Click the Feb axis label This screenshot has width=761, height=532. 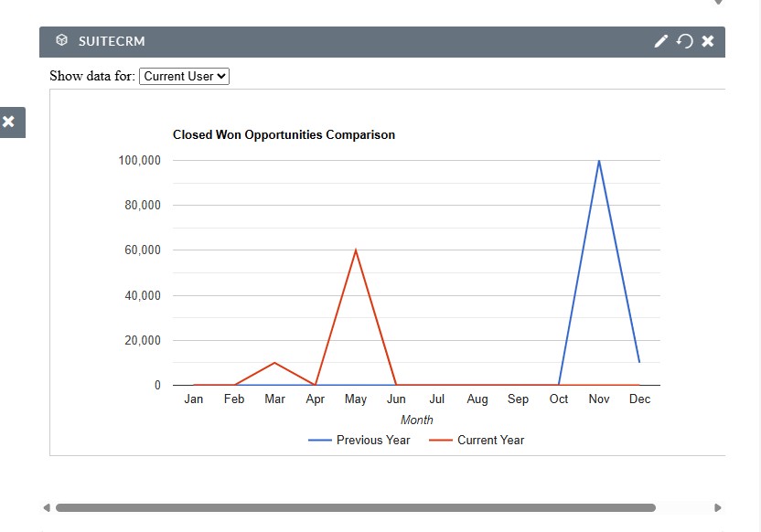coord(234,399)
